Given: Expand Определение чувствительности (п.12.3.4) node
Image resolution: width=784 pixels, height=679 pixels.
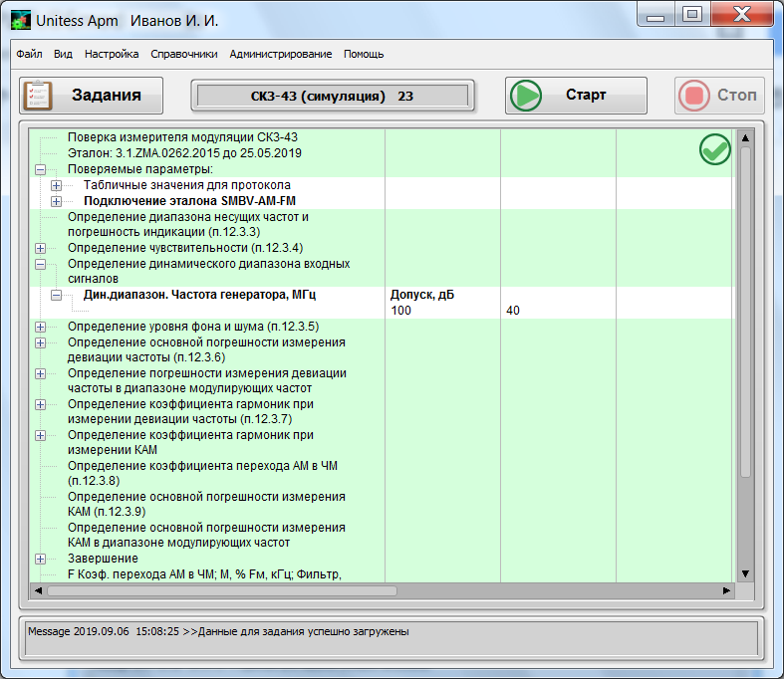Looking at the screenshot, I should click(40, 248).
